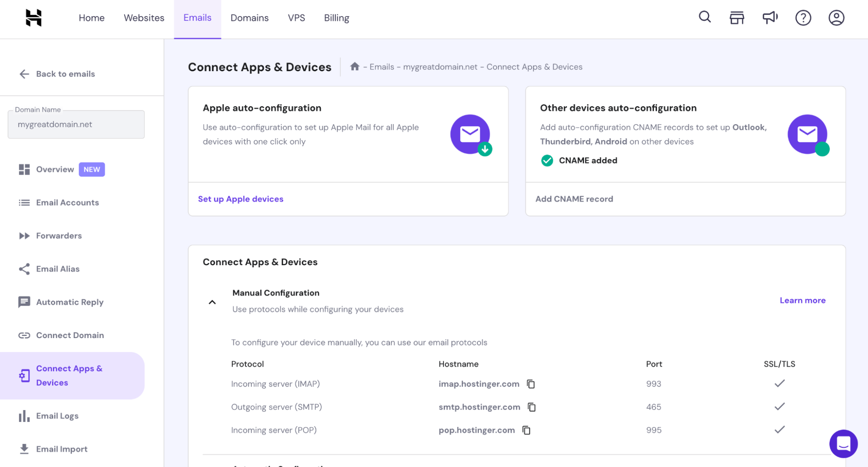Switch to the Billing tab

[336, 18]
